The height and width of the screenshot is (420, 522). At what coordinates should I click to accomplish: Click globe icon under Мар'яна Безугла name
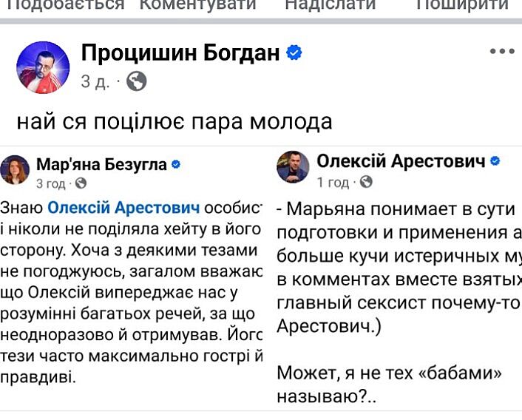tap(81, 183)
